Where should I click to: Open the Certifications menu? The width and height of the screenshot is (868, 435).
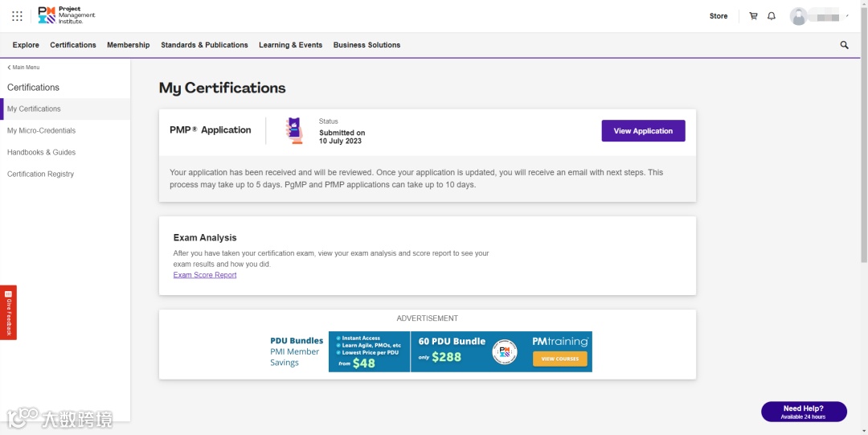73,45
